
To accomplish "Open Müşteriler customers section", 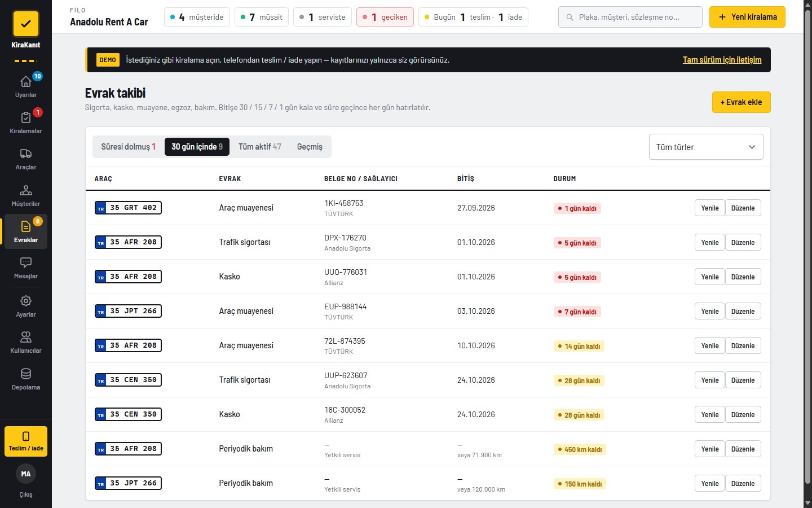I will (x=26, y=195).
